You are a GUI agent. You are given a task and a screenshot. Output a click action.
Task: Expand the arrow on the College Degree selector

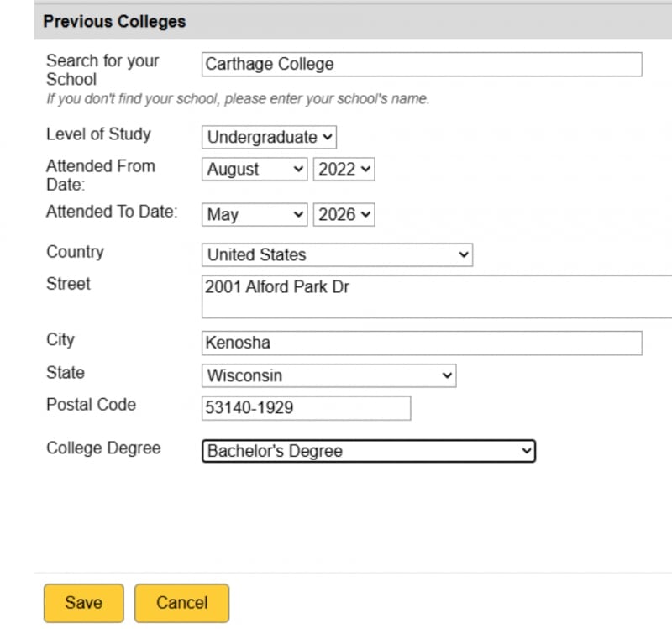point(525,451)
